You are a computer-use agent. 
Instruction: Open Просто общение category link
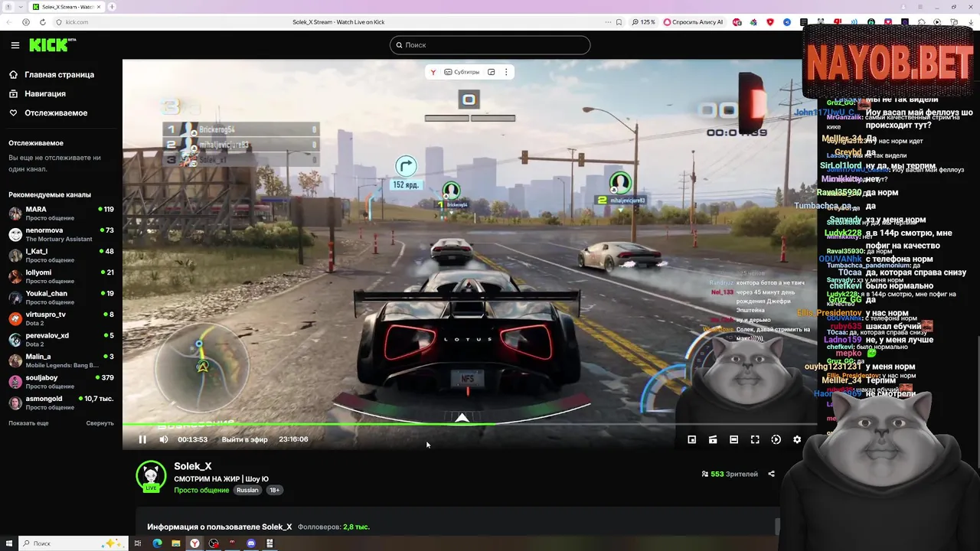point(201,490)
